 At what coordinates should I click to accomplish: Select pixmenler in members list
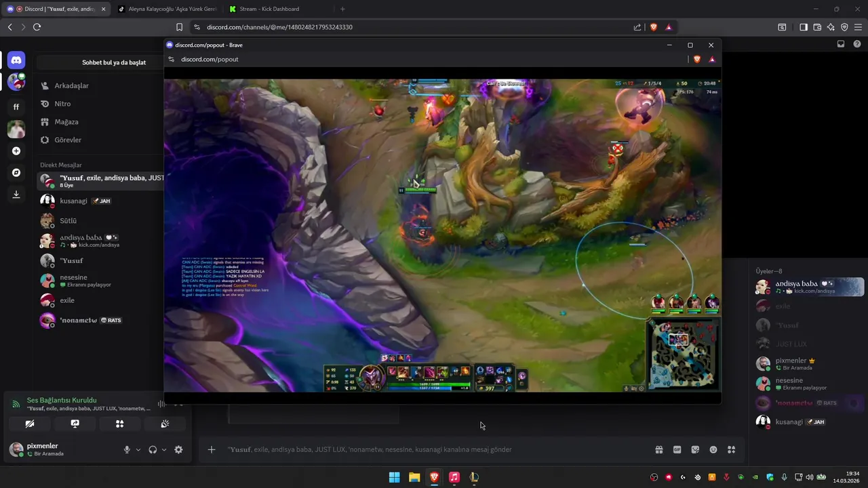coord(809,364)
